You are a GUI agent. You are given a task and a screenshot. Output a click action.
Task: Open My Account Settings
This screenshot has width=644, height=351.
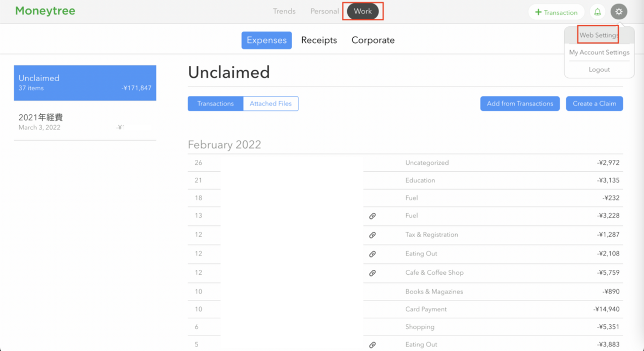(x=599, y=52)
